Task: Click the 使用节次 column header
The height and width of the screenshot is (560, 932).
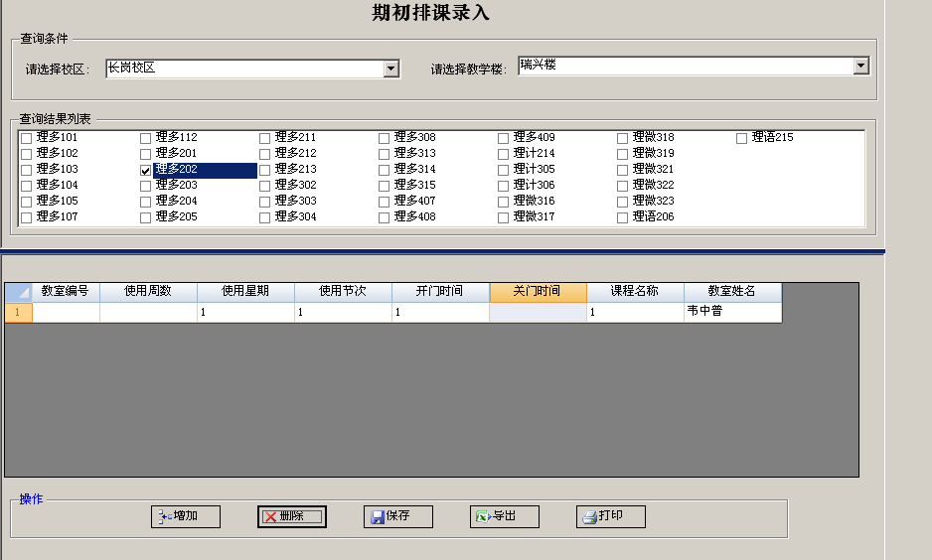Action: point(343,292)
